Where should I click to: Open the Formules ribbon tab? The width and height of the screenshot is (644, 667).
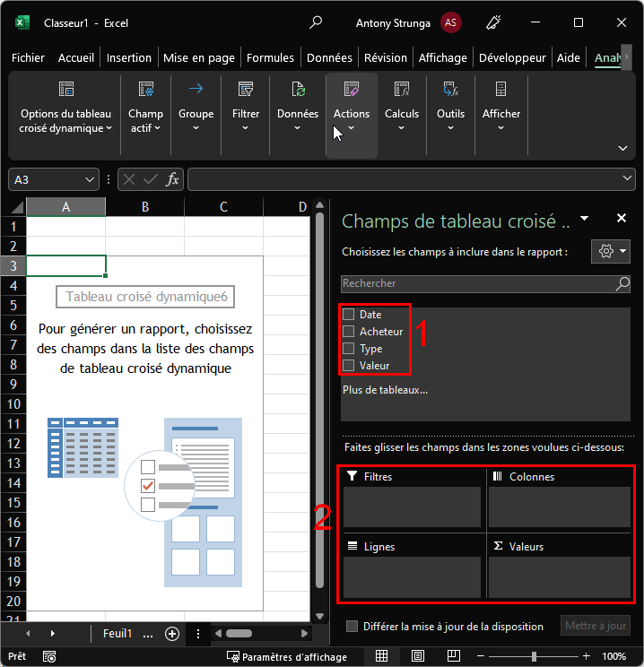[270, 57]
